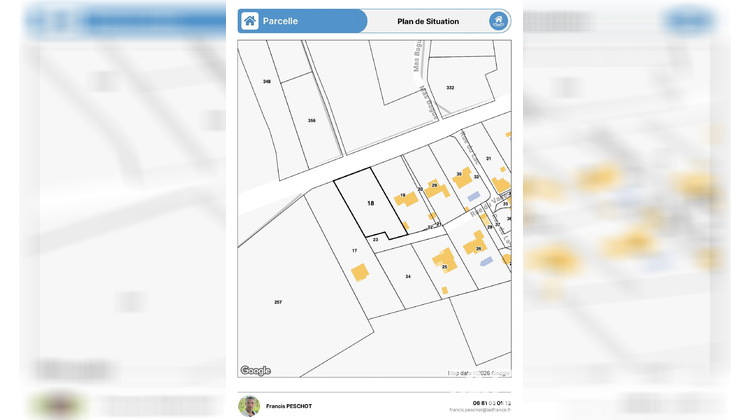
Task: Click the map data copyright text
Action: coord(479,372)
